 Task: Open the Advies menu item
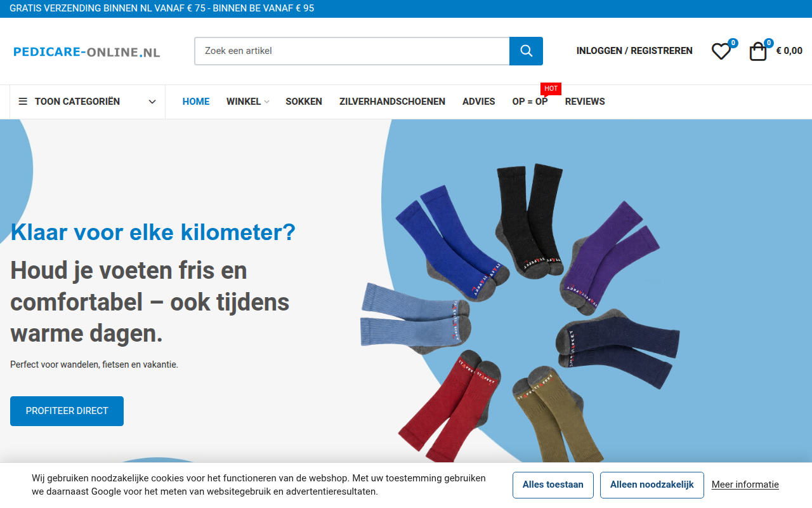tap(479, 102)
